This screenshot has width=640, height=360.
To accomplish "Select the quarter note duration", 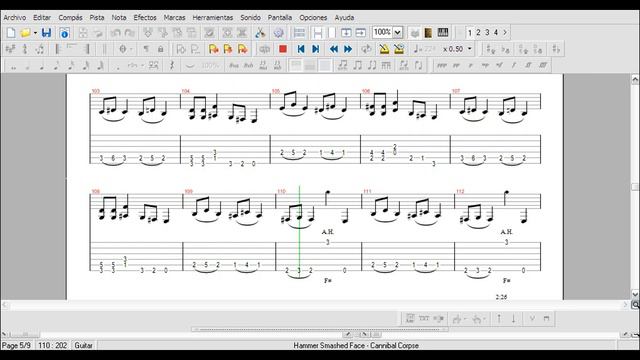I will pyautogui.click(x=42, y=65).
